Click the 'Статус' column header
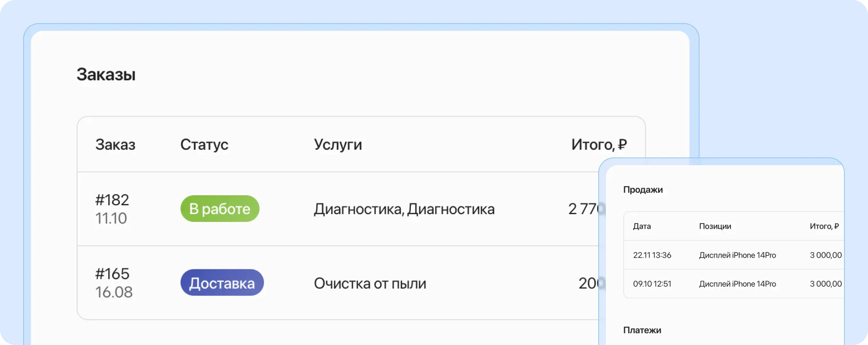This screenshot has height=345, width=868. (204, 144)
